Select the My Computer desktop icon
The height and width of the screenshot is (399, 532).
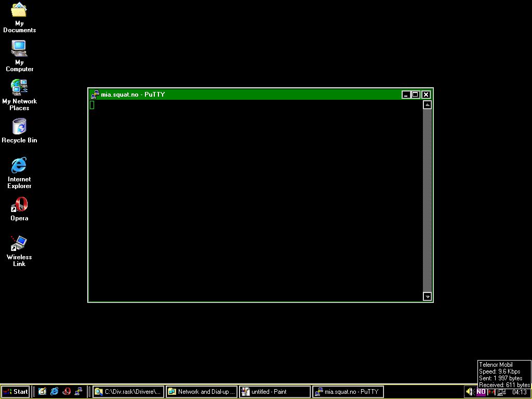[x=19, y=56]
